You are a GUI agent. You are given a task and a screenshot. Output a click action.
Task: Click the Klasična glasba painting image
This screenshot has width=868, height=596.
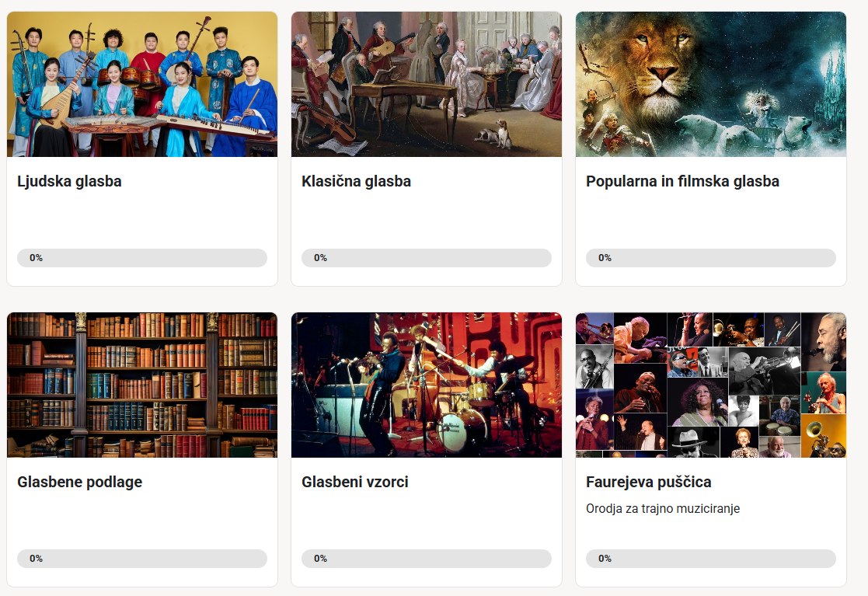(x=426, y=84)
